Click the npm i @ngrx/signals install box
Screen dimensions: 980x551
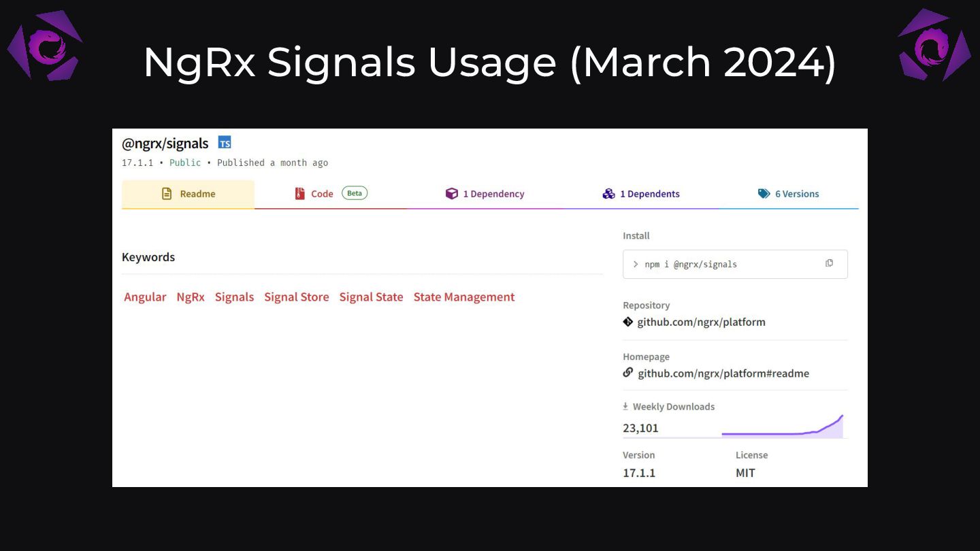pos(721,264)
